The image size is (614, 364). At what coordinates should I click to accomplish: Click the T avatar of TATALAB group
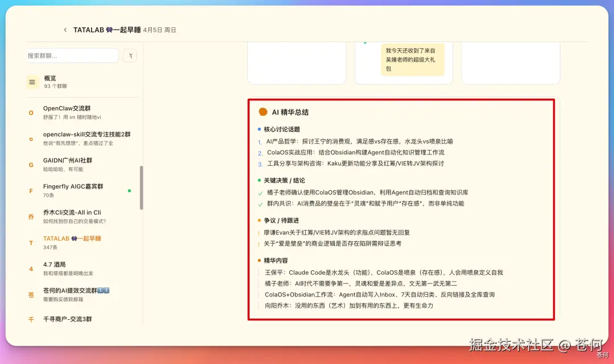31,243
